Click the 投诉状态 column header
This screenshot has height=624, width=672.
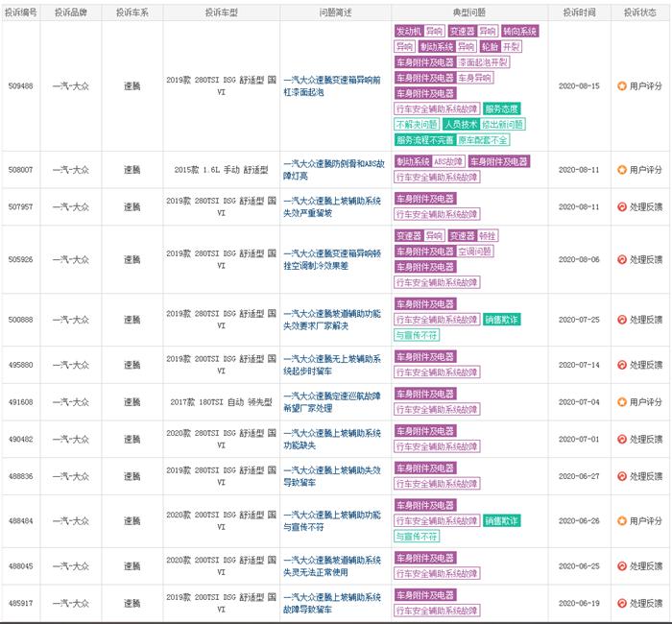[640, 12]
